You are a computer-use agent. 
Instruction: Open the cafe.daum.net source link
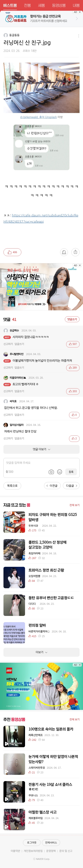[41, 218]
